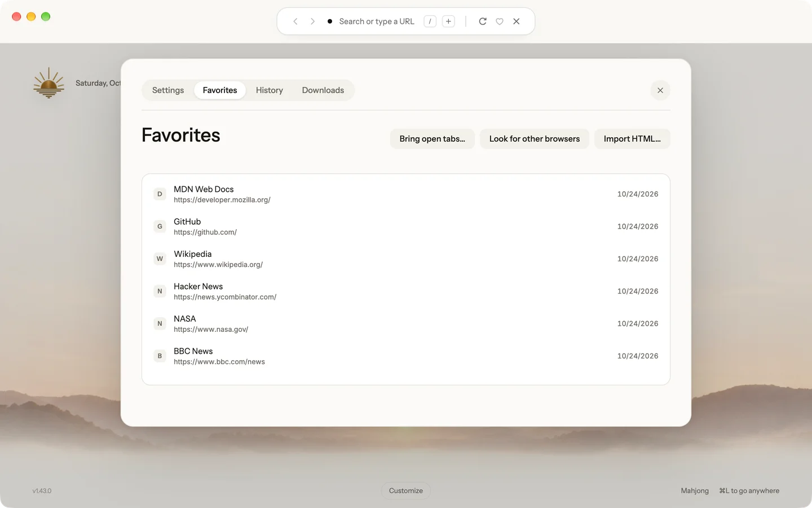Click the ⌘L to go anywhere hint
812x508 pixels.
(x=749, y=491)
